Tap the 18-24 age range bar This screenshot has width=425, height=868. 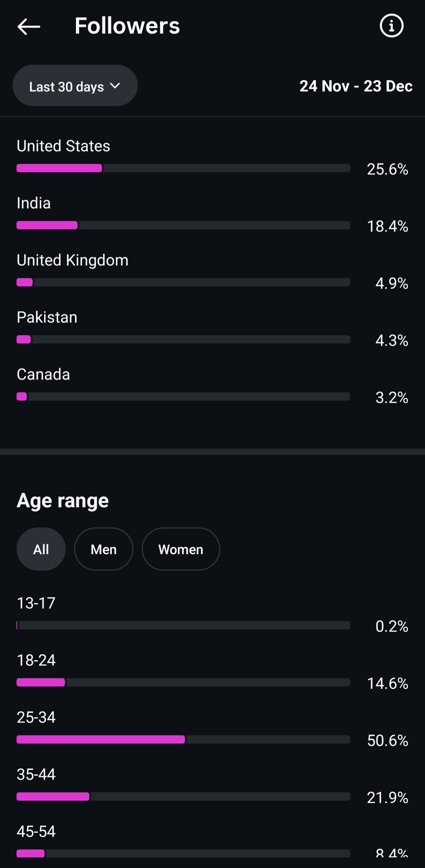(183, 683)
